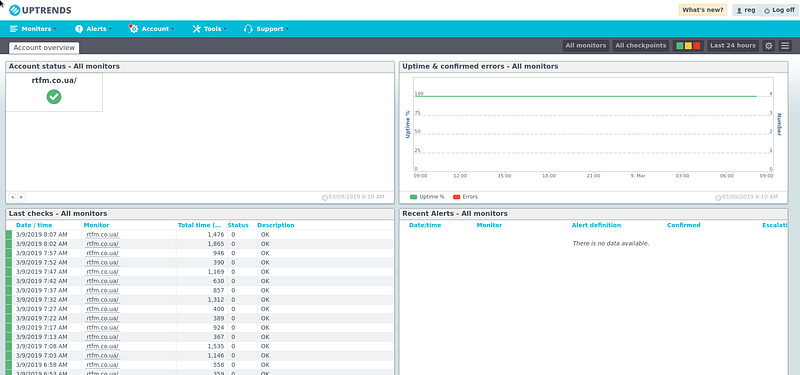Open the reg user profile
Screen dimensions: 800x375
coord(745,10)
